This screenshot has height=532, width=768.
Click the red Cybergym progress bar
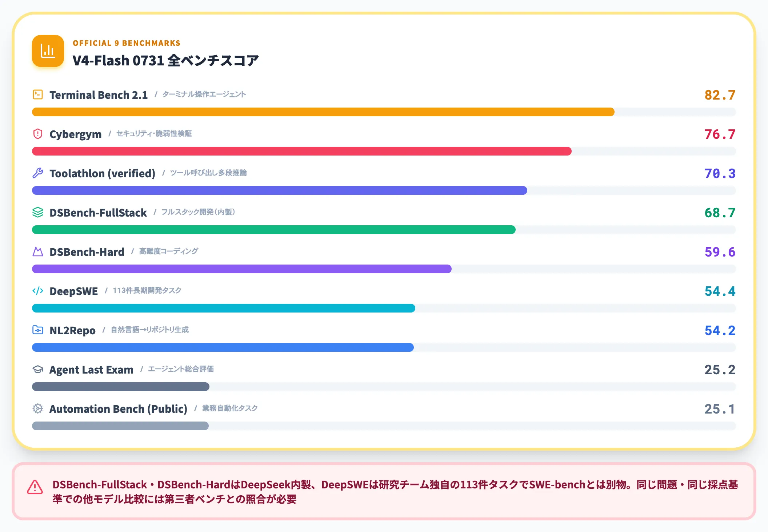click(x=302, y=151)
